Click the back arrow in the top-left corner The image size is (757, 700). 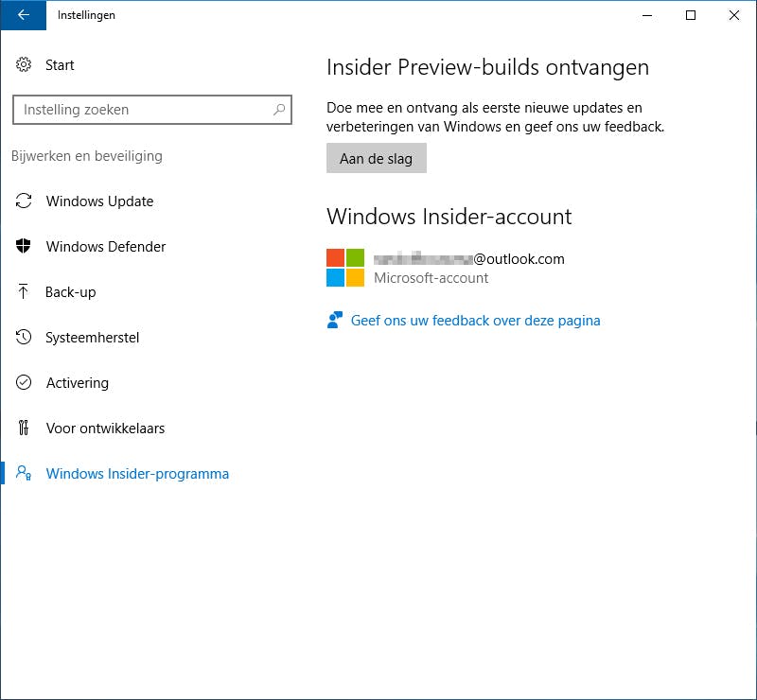click(23, 15)
